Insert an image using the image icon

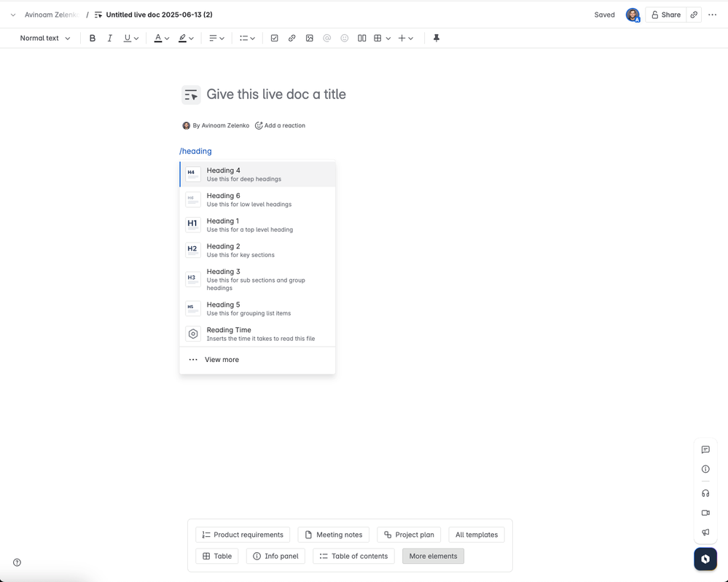click(x=309, y=38)
